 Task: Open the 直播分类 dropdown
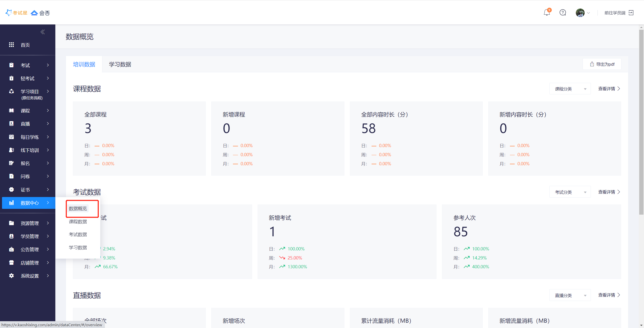[570, 295]
